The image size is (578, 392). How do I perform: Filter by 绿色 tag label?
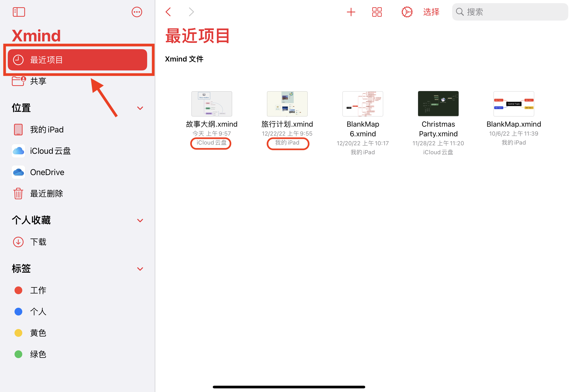[x=38, y=354]
